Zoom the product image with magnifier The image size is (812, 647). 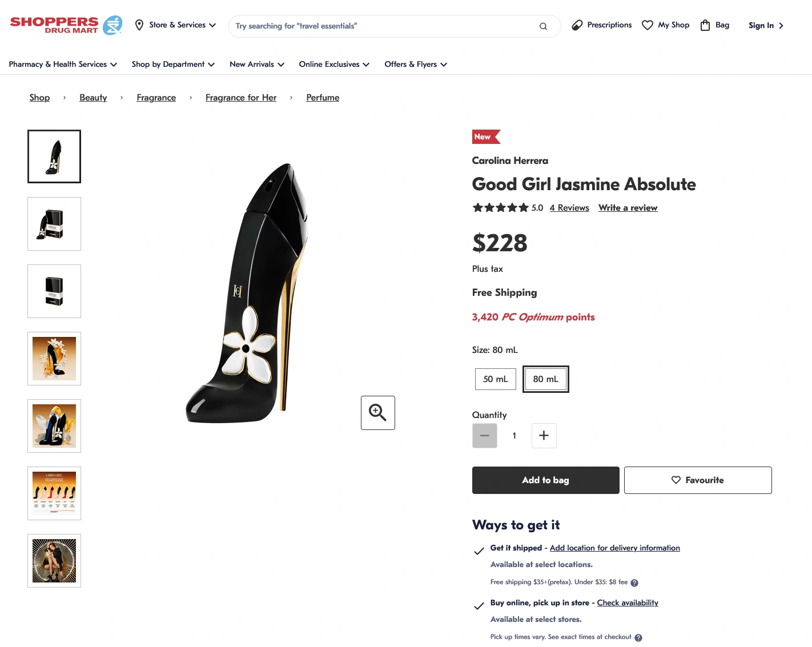[378, 412]
